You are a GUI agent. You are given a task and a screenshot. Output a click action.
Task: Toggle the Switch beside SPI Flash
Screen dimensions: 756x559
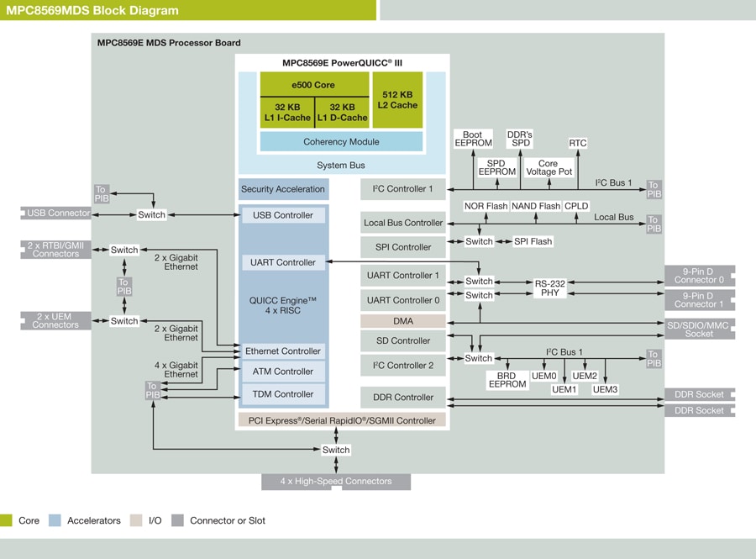point(478,241)
